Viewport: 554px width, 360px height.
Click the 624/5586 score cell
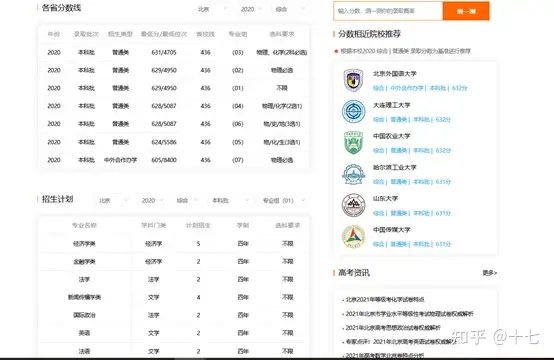tap(164, 142)
